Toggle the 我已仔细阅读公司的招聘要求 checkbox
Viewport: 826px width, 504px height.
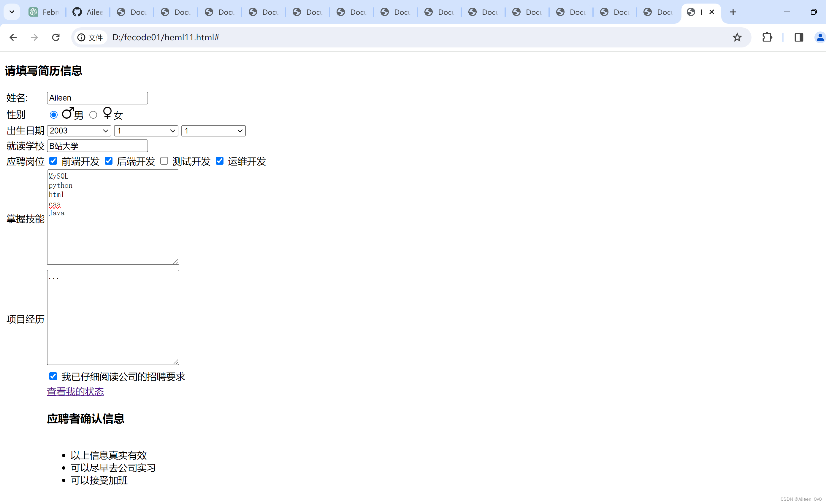tap(53, 376)
